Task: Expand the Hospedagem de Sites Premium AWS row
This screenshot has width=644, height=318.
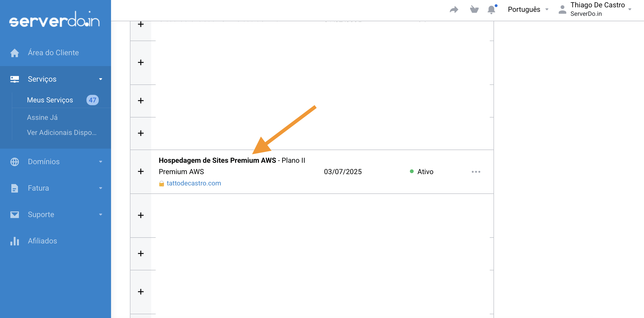Action: 141,172
